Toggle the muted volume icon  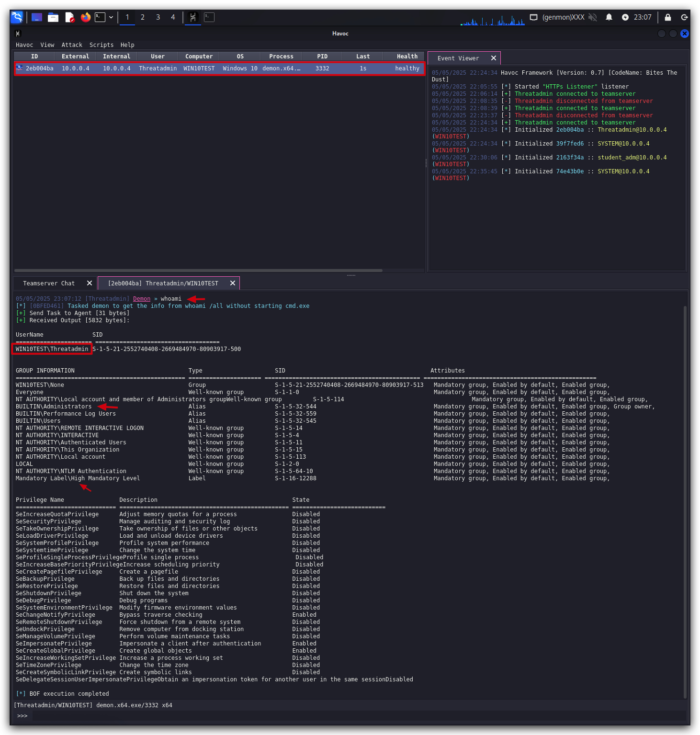[593, 17]
